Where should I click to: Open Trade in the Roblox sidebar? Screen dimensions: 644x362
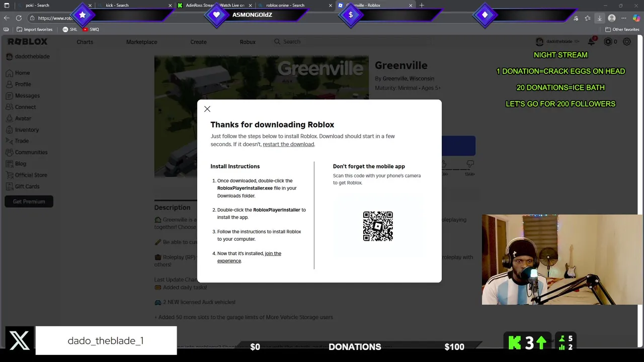(x=17, y=141)
